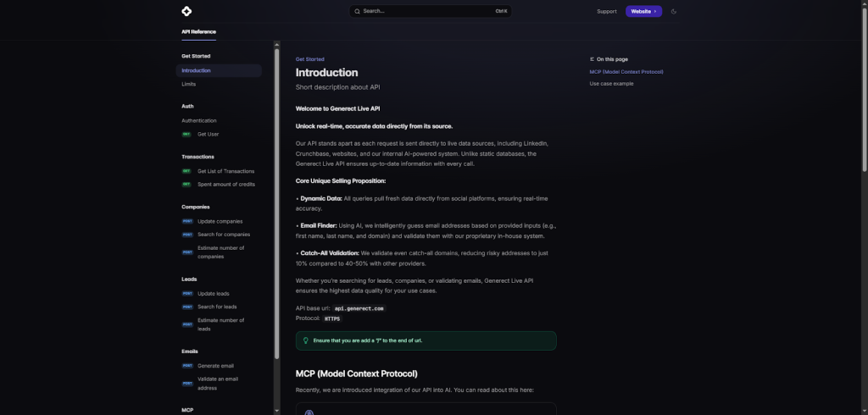Click GET badge beside Get User
Screen dimensions: 868x415
(186, 134)
